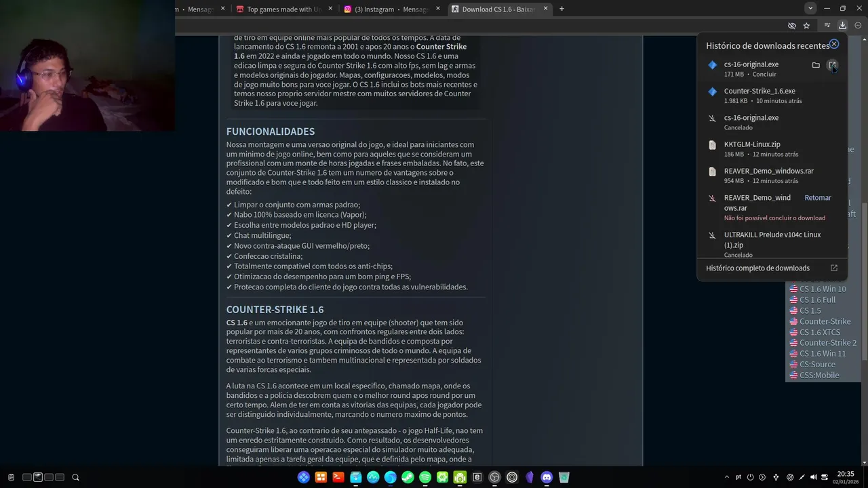Open the CS 1.6 XTCS link
Image resolution: width=868 pixels, height=488 pixels.
click(819, 332)
